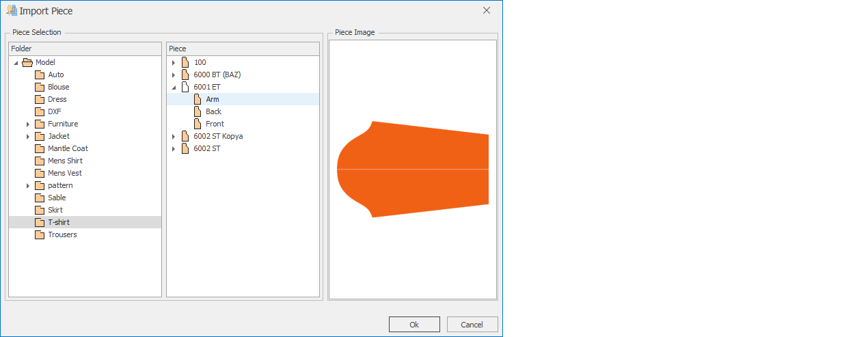Click the 6000 BT (BAZ) model icon
The image size is (868, 337).
pos(185,75)
